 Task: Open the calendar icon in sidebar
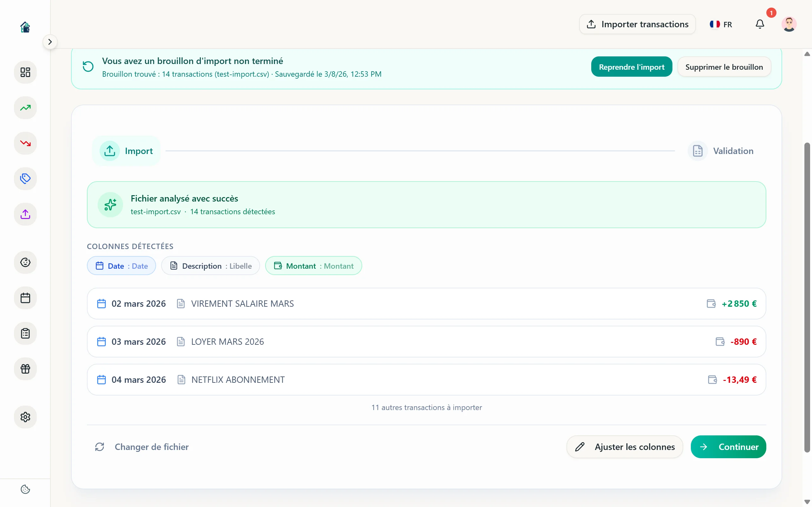25,298
